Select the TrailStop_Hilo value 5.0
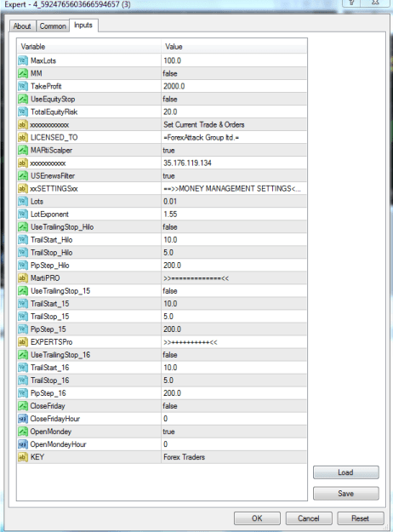The image size is (393, 532). point(168,253)
